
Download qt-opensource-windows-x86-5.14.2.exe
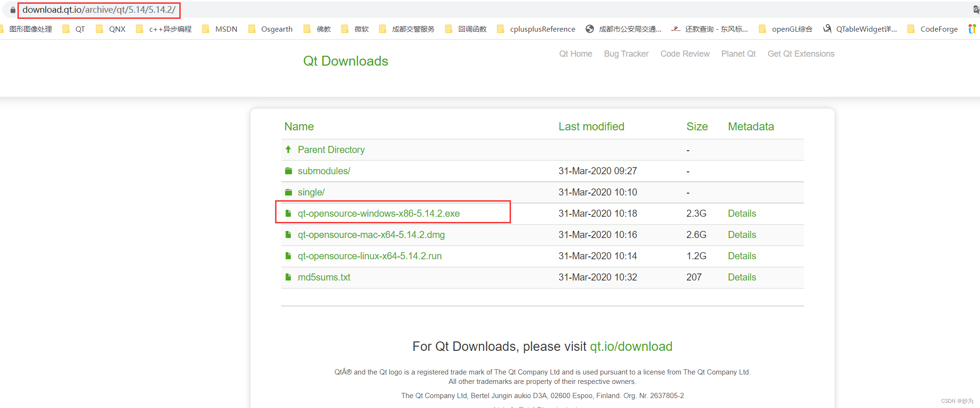point(378,213)
